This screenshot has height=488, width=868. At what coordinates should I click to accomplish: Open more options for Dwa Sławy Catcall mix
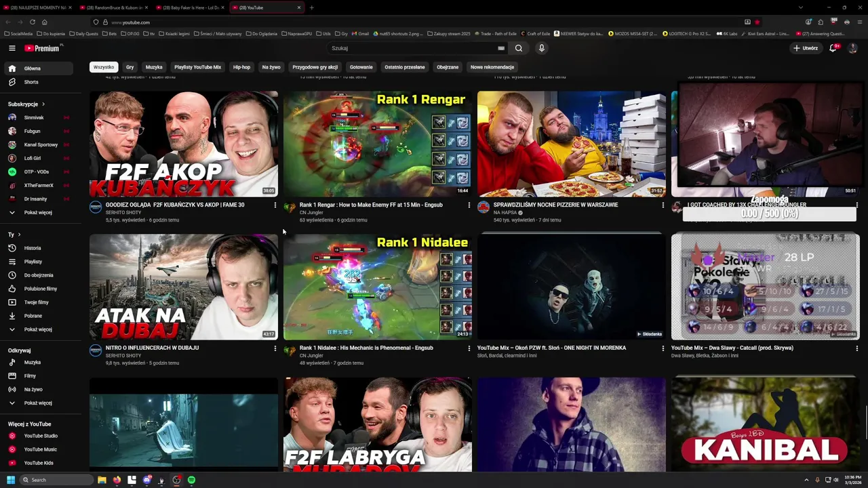pyautogui.click(x=856, y=348)
